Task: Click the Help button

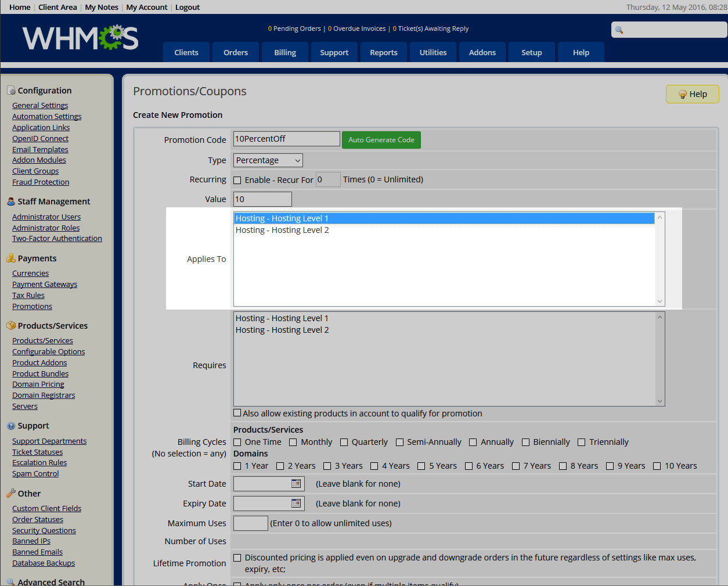Action: point(693,94)
